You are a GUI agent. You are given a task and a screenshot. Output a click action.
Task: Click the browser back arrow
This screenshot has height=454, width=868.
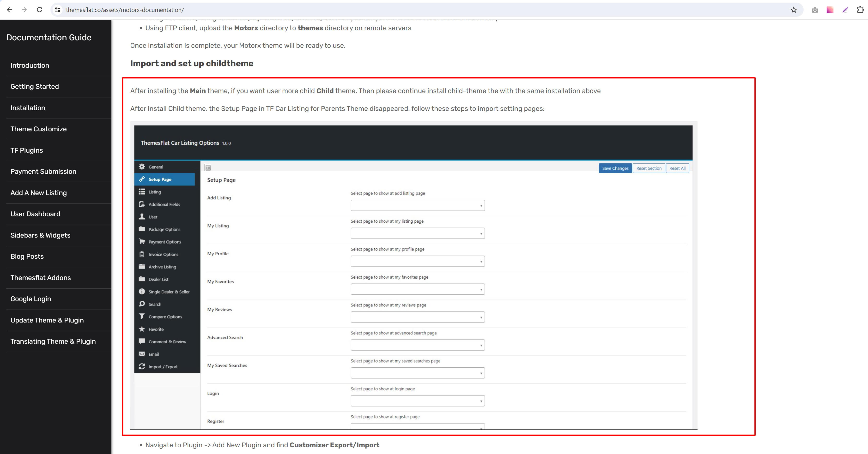(x=9, y=10)
